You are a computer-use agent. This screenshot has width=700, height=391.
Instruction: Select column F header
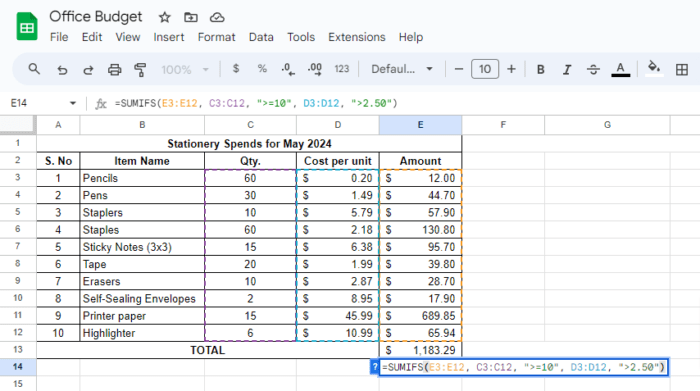pos(503,125)
